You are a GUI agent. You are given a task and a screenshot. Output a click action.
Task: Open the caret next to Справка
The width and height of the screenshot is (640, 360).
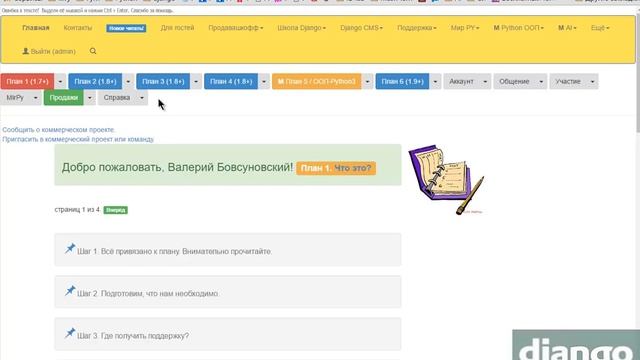[x=142, y=98]
